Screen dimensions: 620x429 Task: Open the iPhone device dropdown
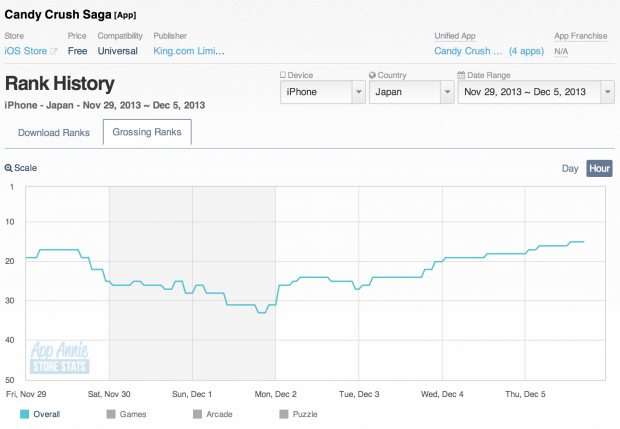coord(323,92)
